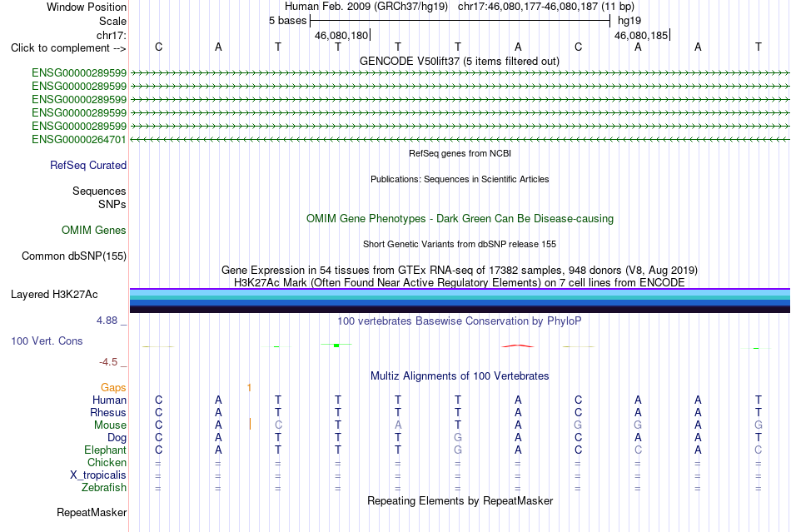Open RefSeq Curated track settings label
The width and height of the screenshot is (791, 532).
tap(88, 166)
